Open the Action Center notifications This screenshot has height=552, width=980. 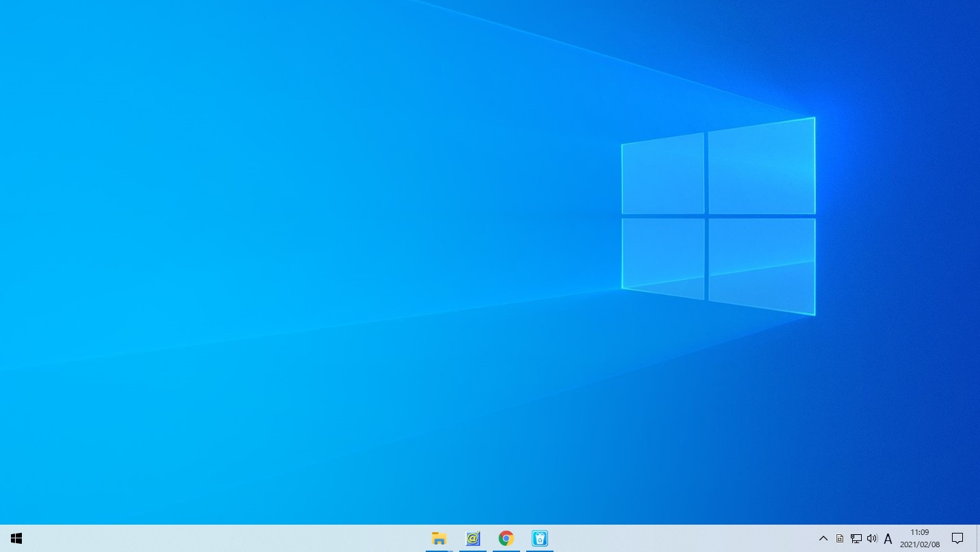957,538
